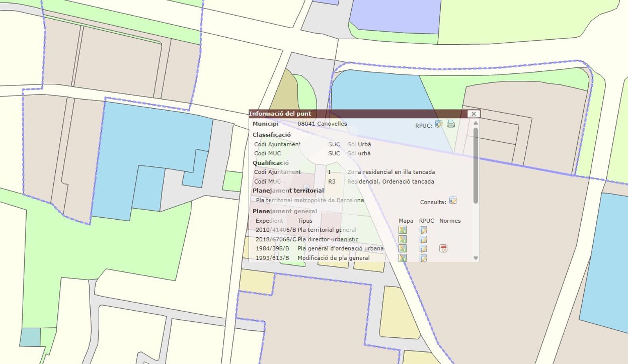628x364 pixels.
Task: Click the popup vertical scrollbar thumb
Action: [476, 165]
